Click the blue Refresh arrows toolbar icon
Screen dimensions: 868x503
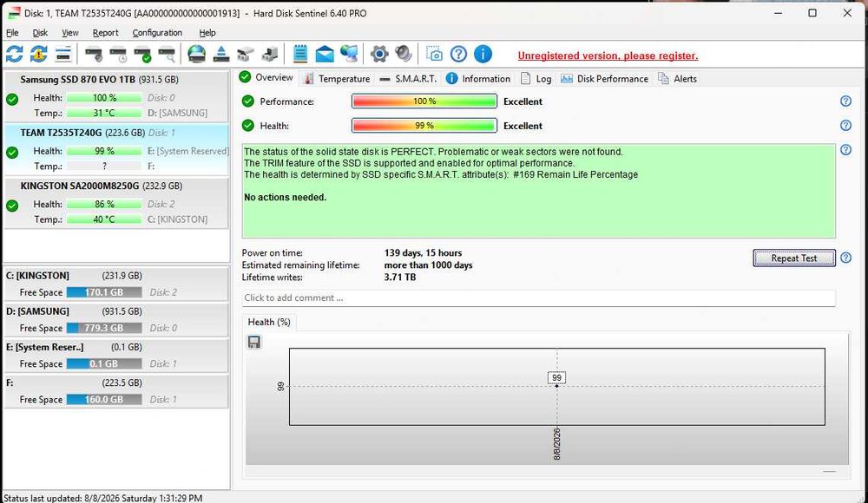(x=15, y=54)
